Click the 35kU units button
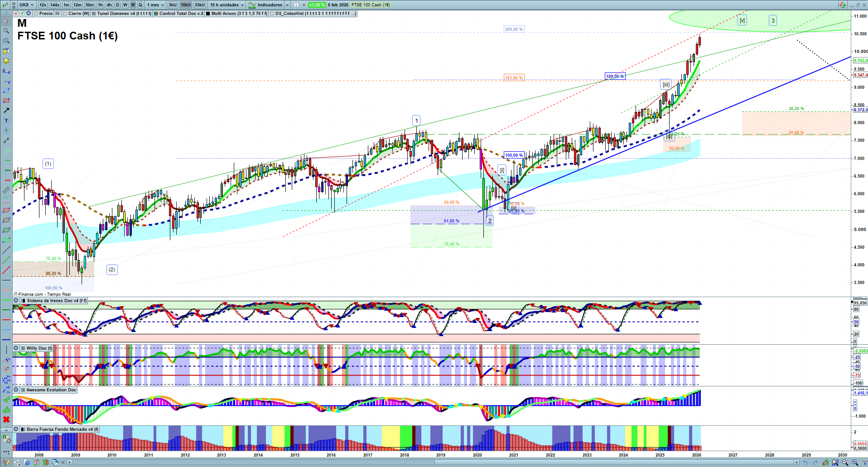Screen dimensions: 868x467 tap(200, 5)
